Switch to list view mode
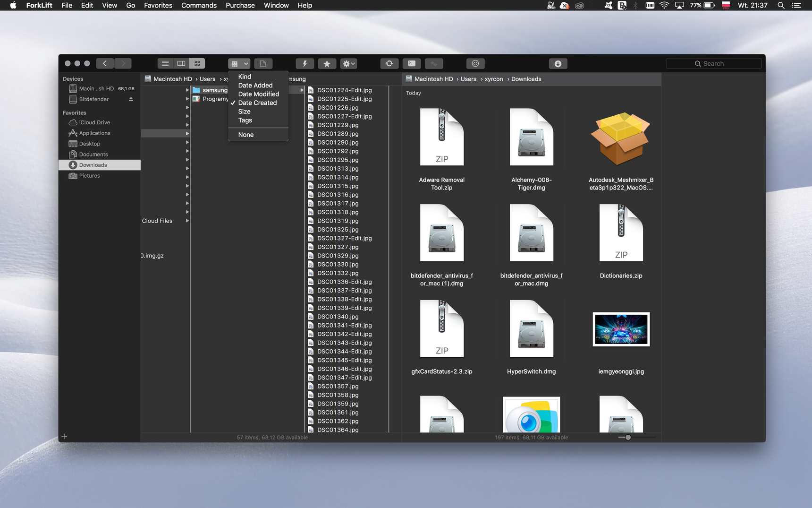The width and height of the screenshot is (812, 508). click(x=165, y=63)
